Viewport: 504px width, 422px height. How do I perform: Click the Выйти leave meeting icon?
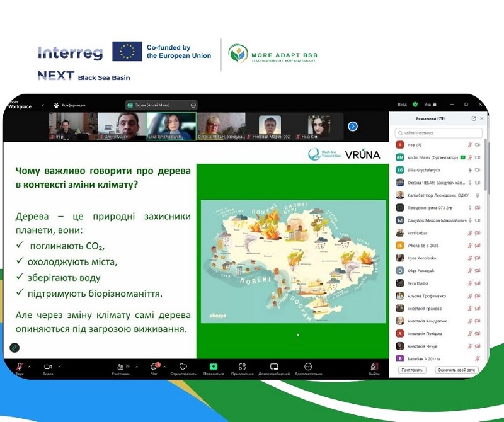(x=374, y=367)
